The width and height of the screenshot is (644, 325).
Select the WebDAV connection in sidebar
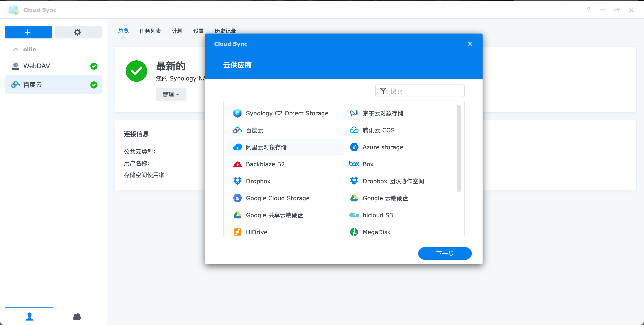[53, 66]
